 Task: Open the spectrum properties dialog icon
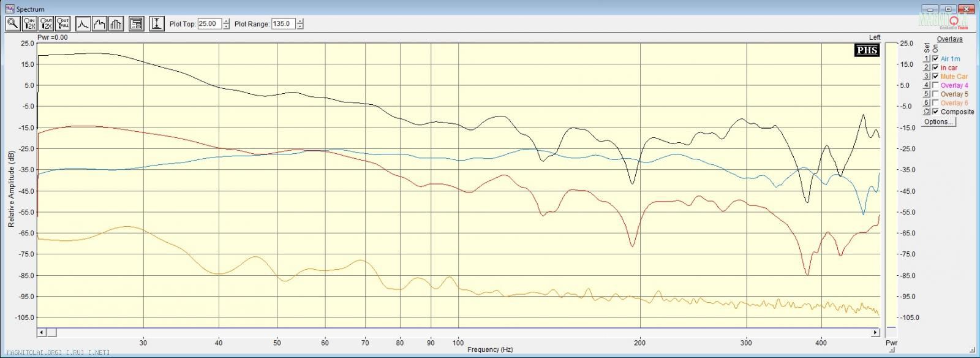click(137, 23)
